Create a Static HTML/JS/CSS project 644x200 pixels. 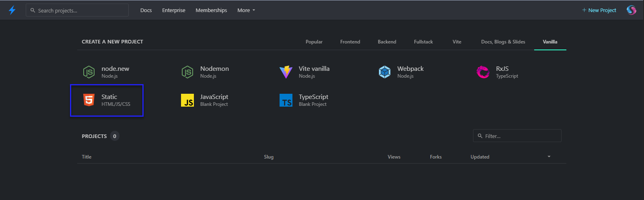point(107,100)
